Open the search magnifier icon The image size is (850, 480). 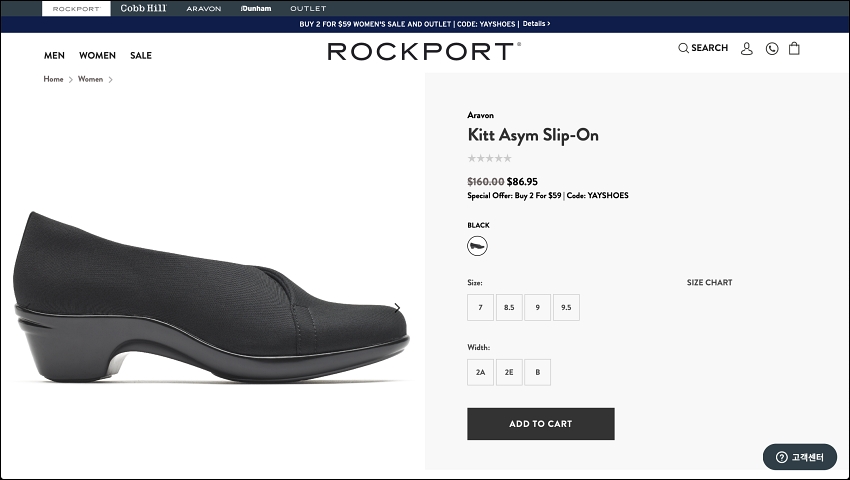[x=683, y=48]
